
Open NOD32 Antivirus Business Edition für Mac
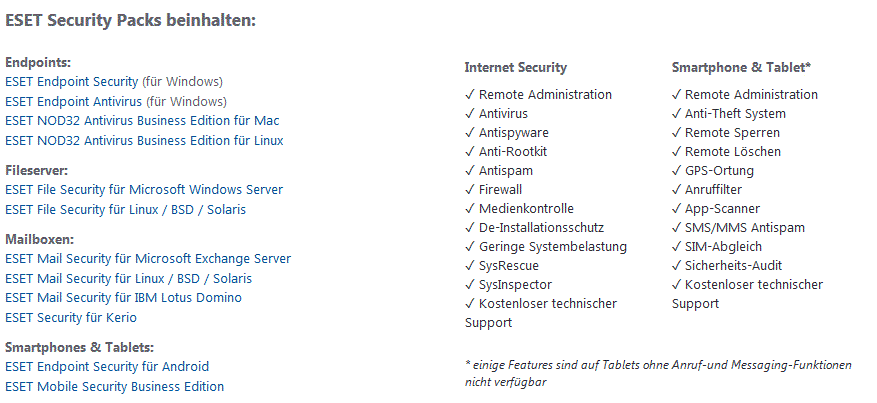point(142,120)
